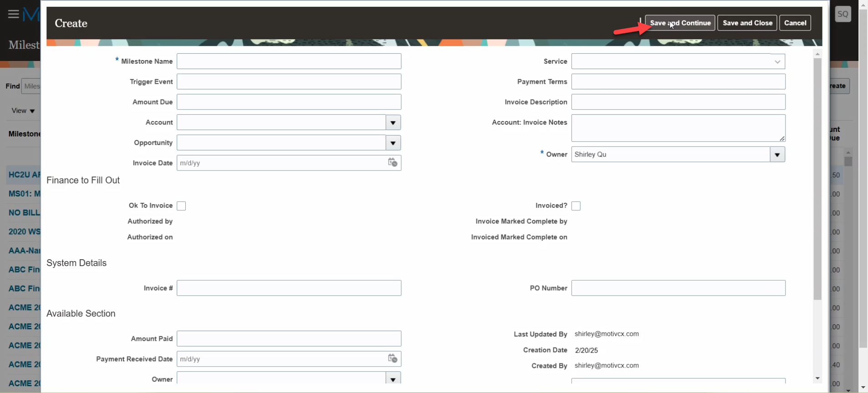Open NO BILL milestone link in background

click(24, 213)
